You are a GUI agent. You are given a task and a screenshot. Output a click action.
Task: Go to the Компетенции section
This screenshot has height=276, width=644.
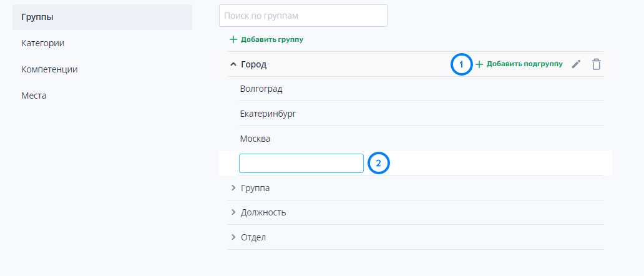(49, 69)
